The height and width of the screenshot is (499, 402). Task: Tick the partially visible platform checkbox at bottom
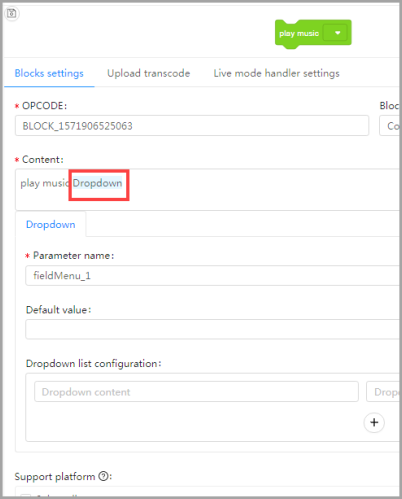25,496
